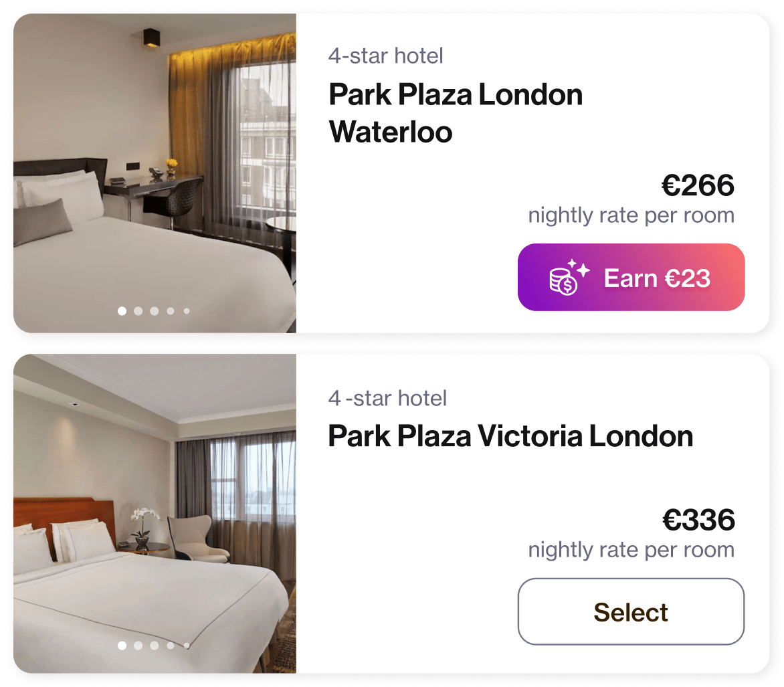This screenshot has height=687, width=784.
Task: Go to second photo dot of Waterloo carousel
Action: point(138,311)
